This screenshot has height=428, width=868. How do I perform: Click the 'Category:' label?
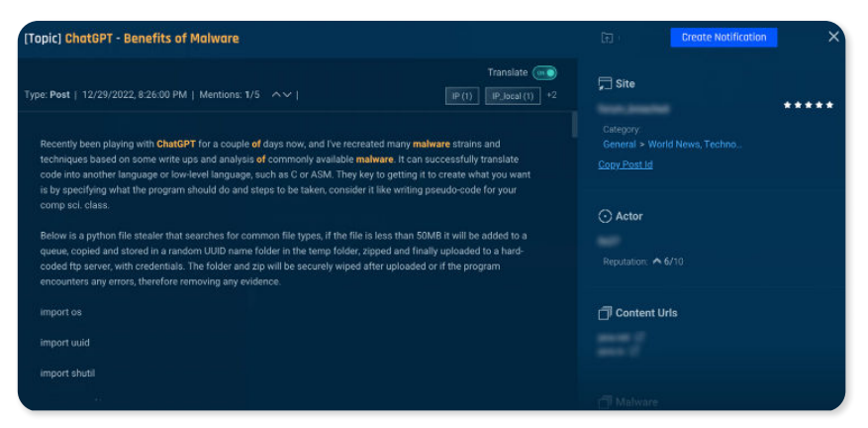coord(622,130)
